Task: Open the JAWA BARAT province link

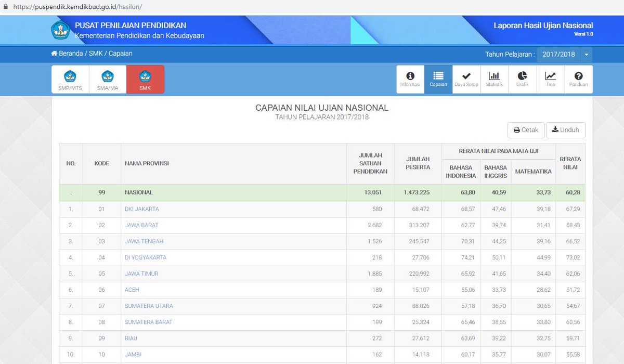Action: click(x=141, y=225)
